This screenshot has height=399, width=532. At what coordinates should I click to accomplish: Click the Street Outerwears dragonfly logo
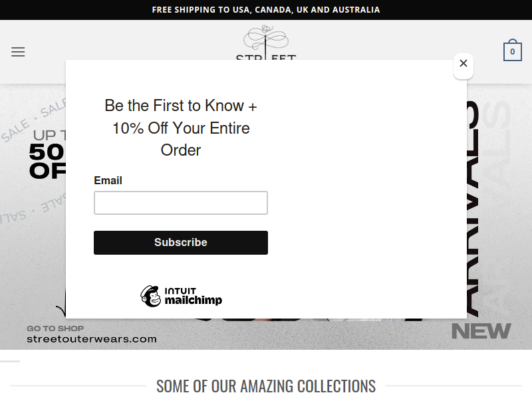[x=266, y=43]
